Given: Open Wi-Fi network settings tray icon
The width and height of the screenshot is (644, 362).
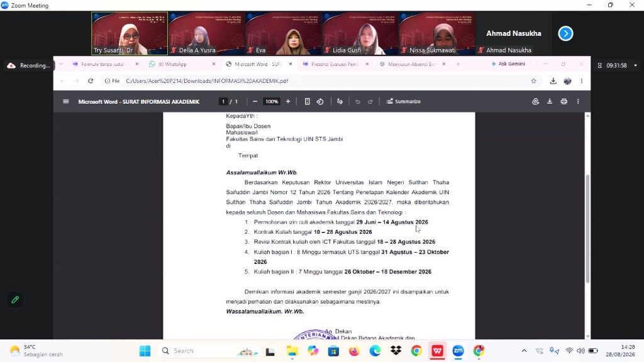Looking at the screenshot, I should (569, 351).
